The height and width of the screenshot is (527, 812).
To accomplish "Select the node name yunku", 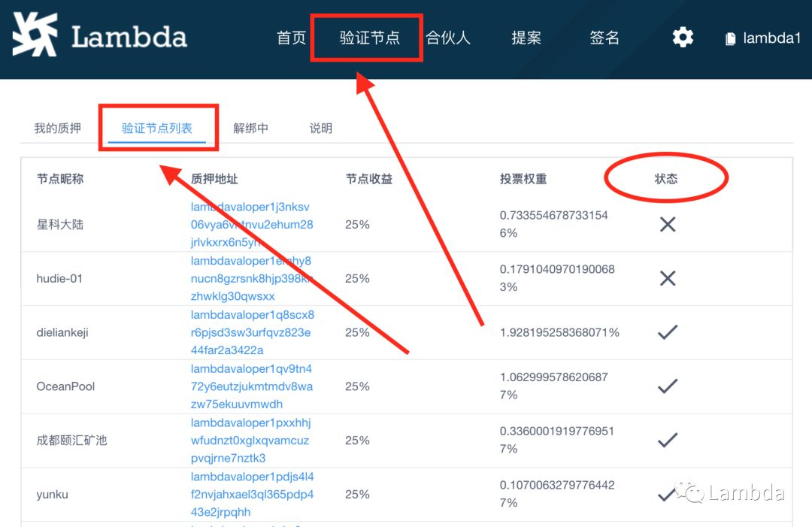I will tap(53, 495).
